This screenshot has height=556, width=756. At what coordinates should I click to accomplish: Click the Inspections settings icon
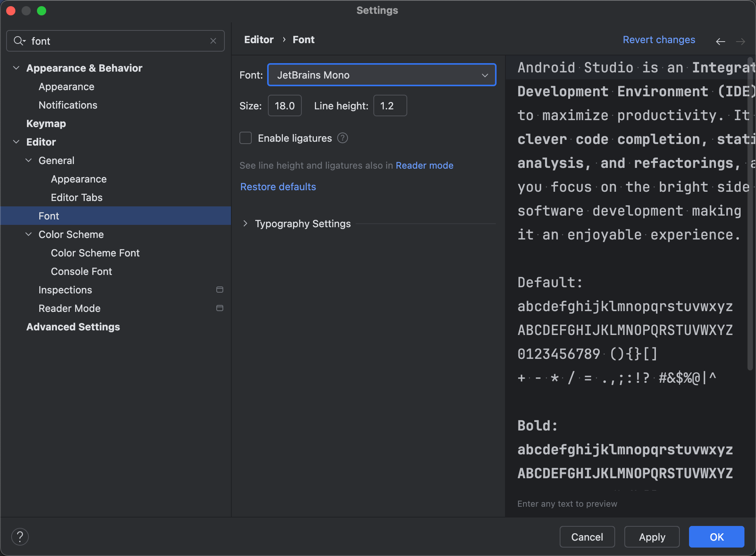pyautogui.click(x=219, y=290)
